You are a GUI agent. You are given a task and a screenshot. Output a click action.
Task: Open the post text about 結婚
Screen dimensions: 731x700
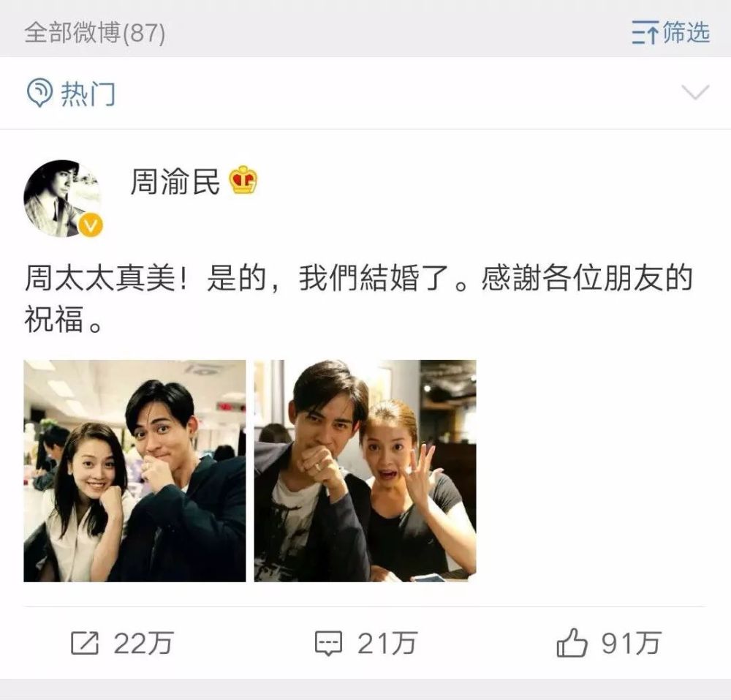click(x=358, y=298)
